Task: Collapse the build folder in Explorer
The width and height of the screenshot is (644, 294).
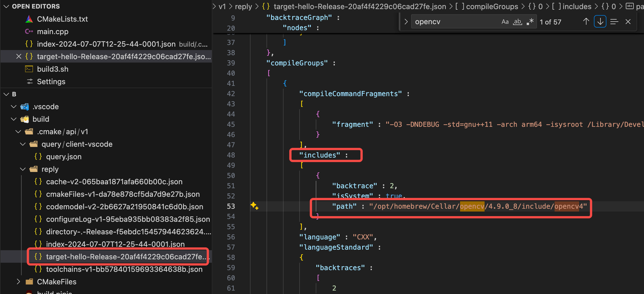Action: pyautogui.click(x=13, y=119)
